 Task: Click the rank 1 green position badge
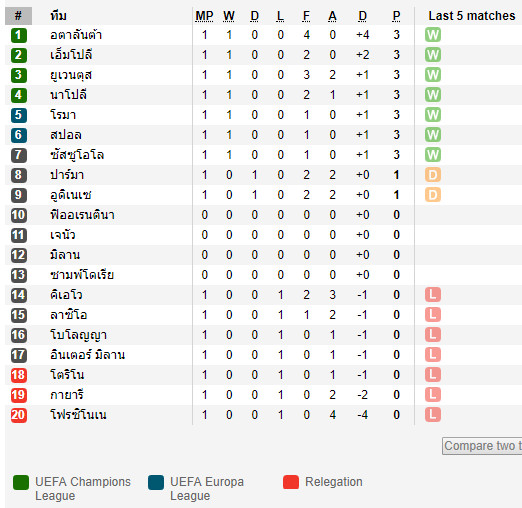pos(19,35)
